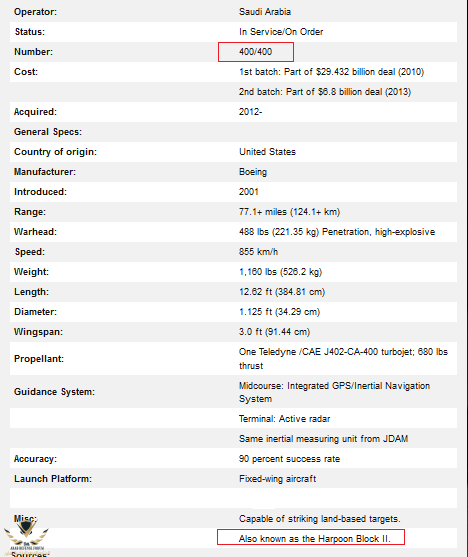Click the United States country value
This screenshot has height=557, width=468.
(x=267, y=152)
